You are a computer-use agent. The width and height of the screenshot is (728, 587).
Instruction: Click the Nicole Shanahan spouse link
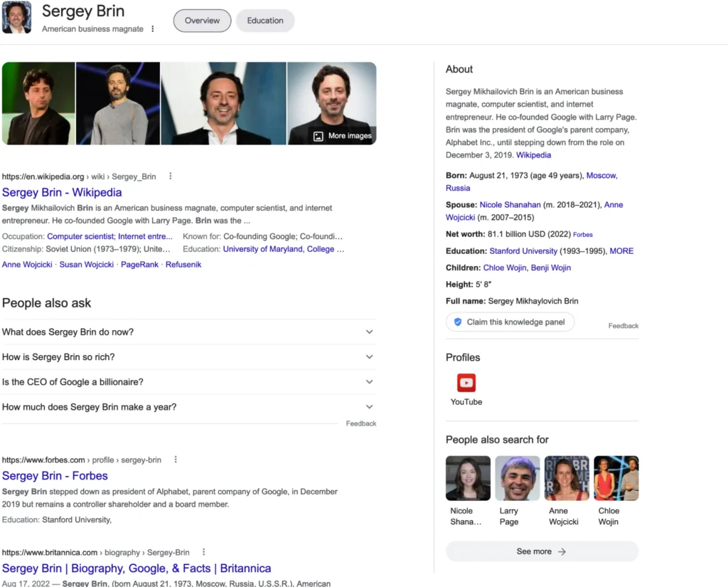(x=510, y=204)
